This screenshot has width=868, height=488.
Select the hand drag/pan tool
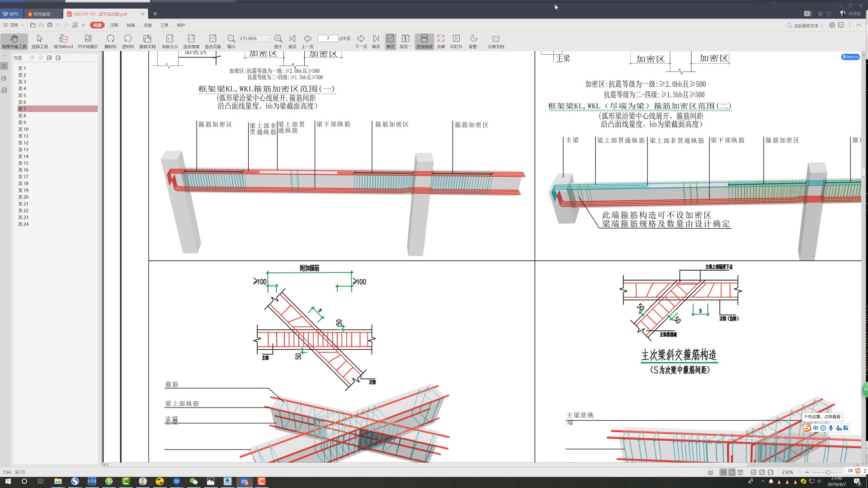click(14, 41)
